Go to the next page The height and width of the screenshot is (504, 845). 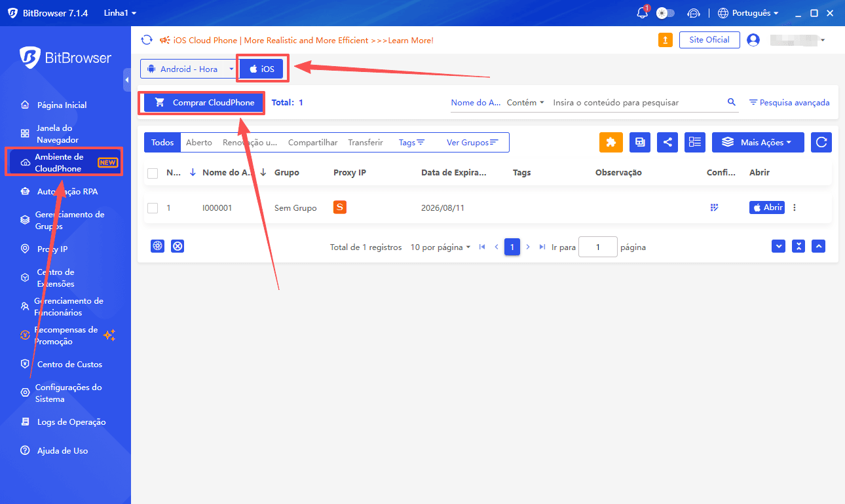tap(528, 247)
